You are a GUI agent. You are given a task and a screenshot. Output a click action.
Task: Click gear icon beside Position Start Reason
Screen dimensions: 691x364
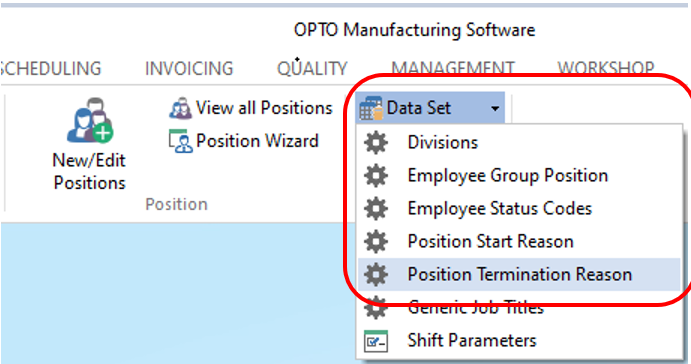376,242
